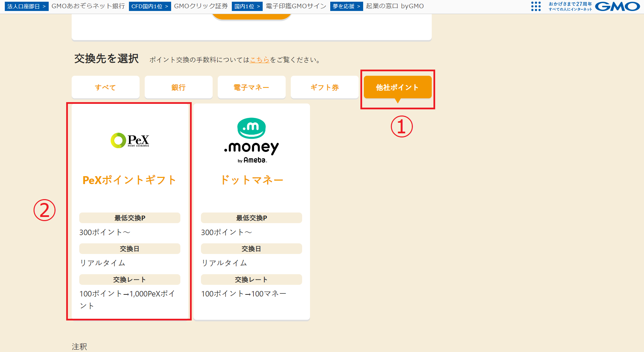Select the 電子マネー filter tab
This screenshot has height=352, width=644.
(251, 87)
